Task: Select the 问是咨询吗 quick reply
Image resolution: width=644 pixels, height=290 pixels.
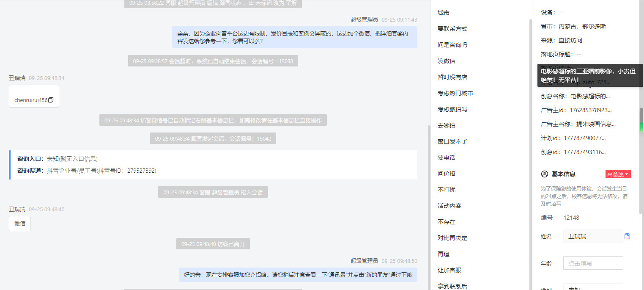Action: (x=452, y=45)
